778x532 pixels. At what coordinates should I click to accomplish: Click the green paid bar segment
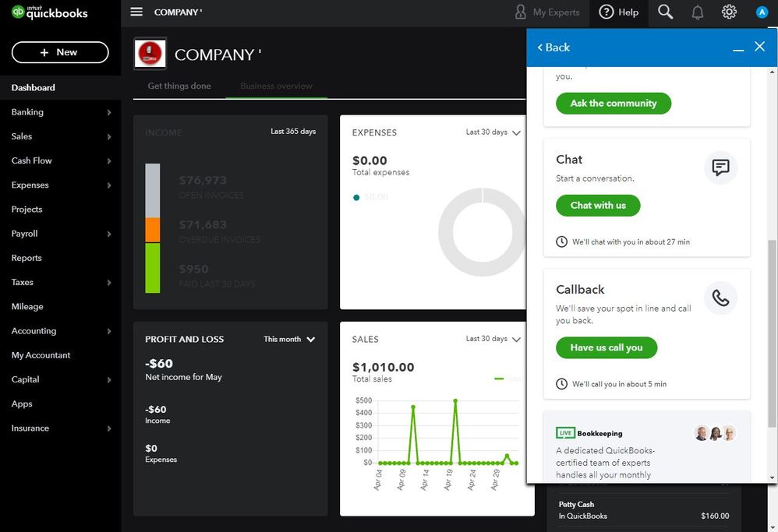(x=152, y=268)
